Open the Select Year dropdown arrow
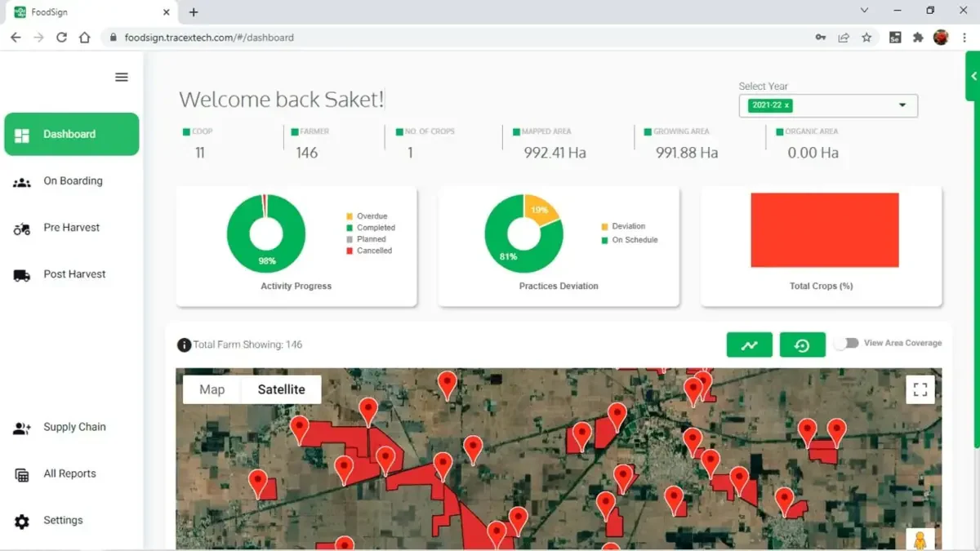The width and height of the screenshot is (980, 551). click(x=902, y=105)
